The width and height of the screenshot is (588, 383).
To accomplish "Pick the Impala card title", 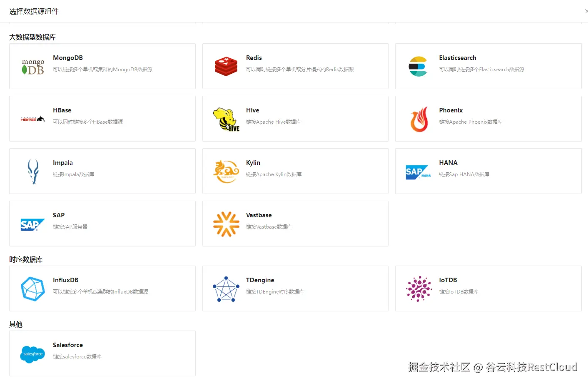I will [63, 163].
